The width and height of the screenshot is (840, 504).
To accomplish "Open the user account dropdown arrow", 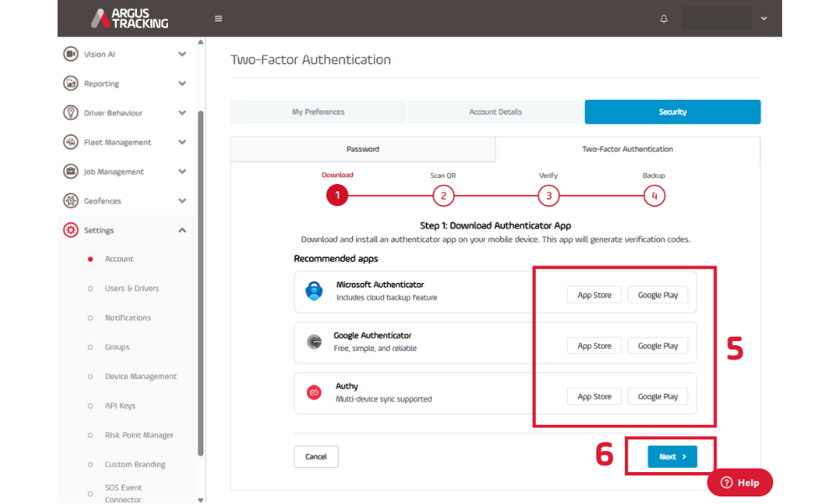I will pyautogui.click(x=764, y=18).
